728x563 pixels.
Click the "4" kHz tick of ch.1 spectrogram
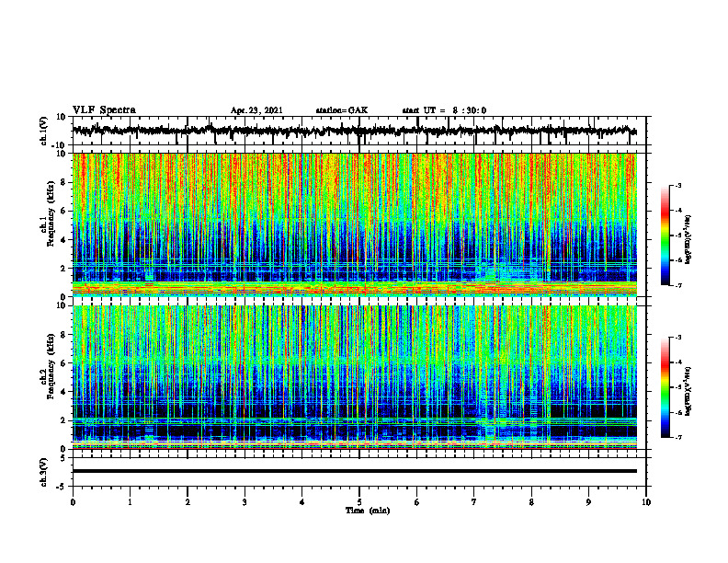pos(64,240)
